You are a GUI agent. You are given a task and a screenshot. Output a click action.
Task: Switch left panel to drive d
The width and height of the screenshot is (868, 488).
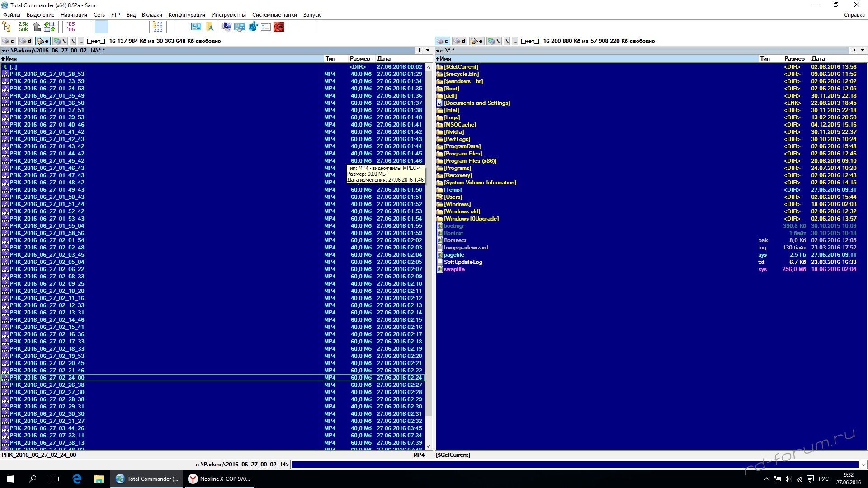26,41
